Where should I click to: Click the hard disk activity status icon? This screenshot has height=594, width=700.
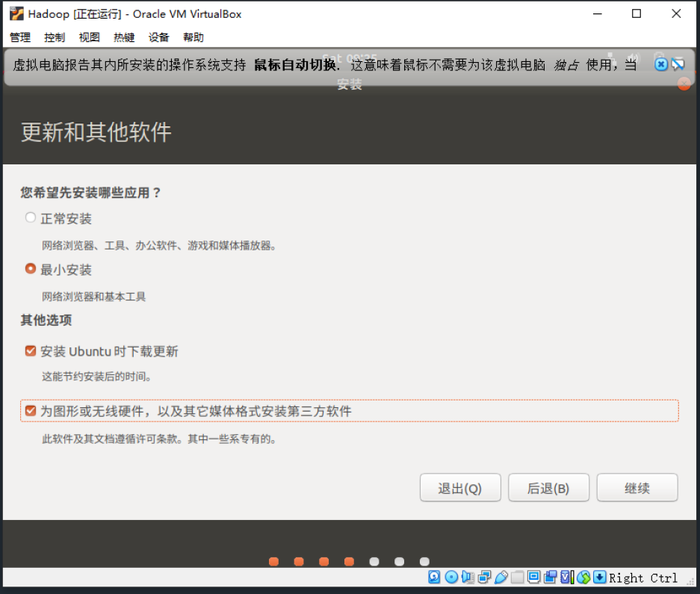[434, 577]
